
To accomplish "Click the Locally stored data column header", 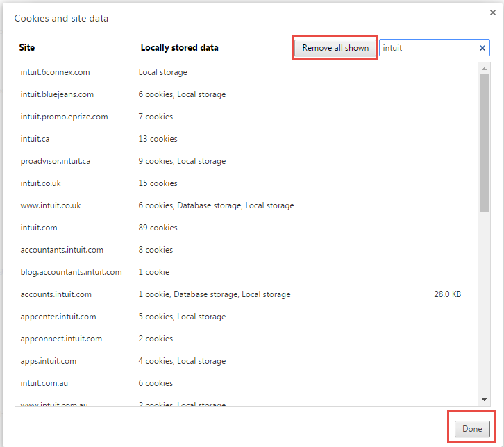I will click(179, 48).
